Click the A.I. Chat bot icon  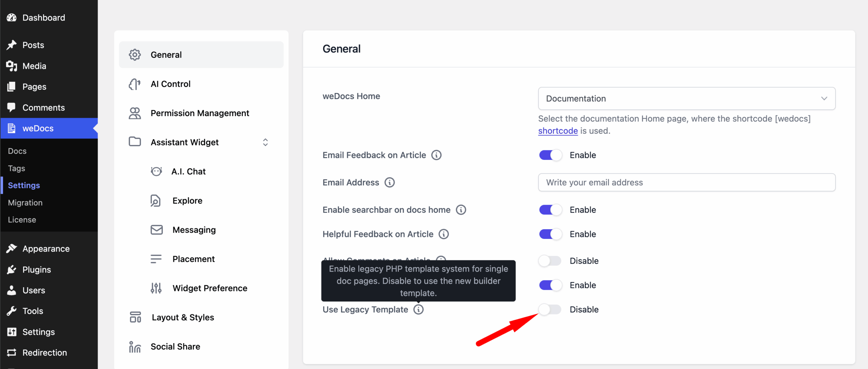[156, 171]
